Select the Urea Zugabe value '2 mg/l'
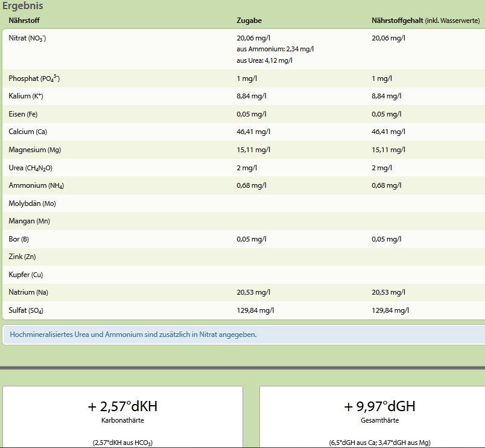 [x=247, y=168]
